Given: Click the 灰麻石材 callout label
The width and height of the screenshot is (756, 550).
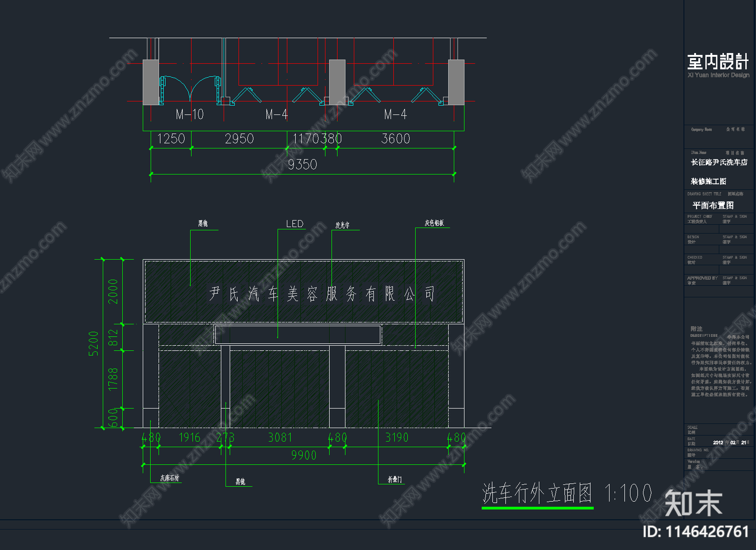Looking at the screenshot, I should coord(170,478).
